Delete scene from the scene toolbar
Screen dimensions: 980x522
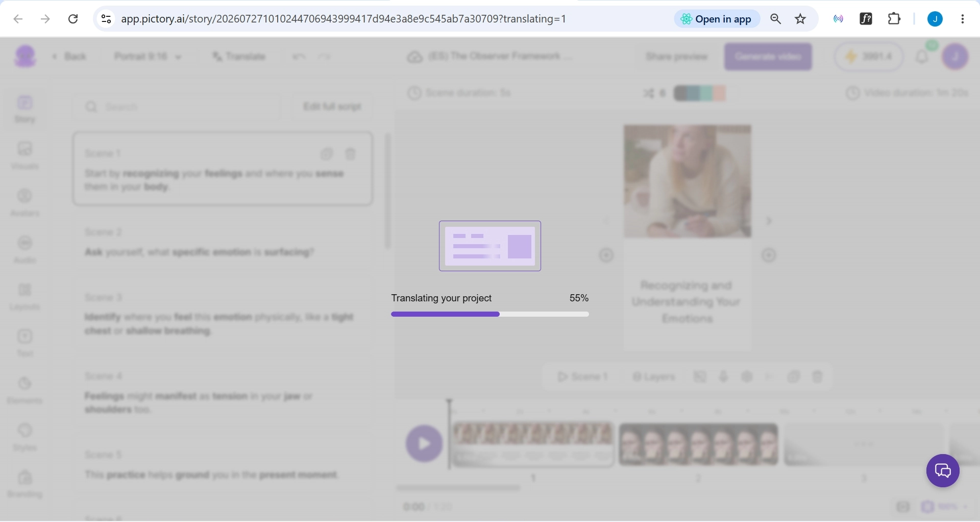coord(818,377)
